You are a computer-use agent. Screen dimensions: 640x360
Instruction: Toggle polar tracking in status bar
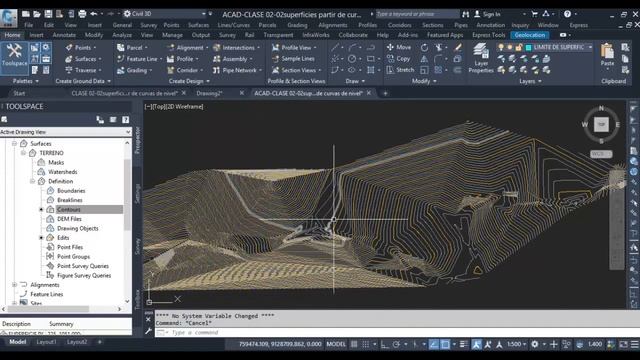click(x=396, y=344)
